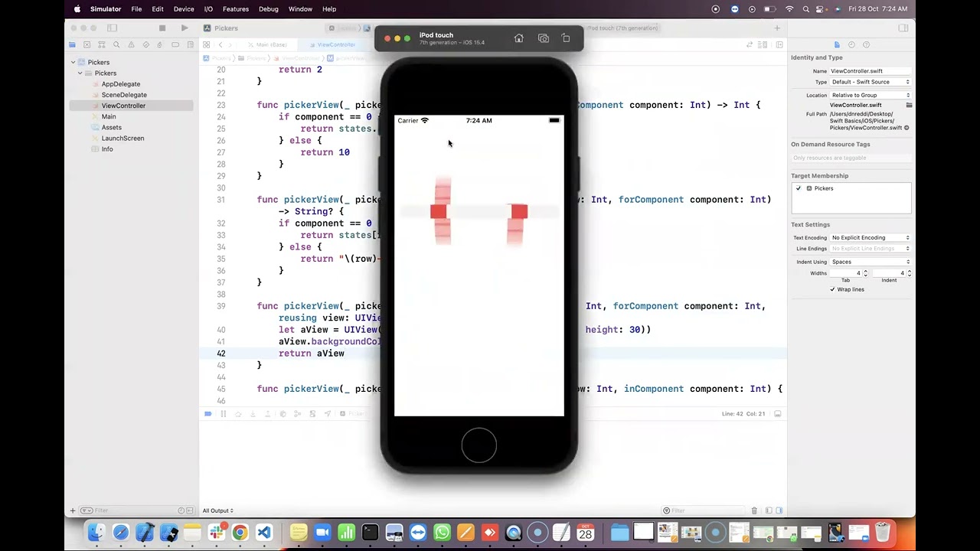Click the Indent width stepper
This screenshot has width=980, height=551.
(909, 273)
